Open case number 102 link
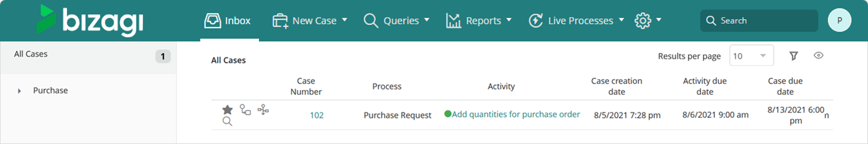The image size is (868, 144). tap(316, 115)
